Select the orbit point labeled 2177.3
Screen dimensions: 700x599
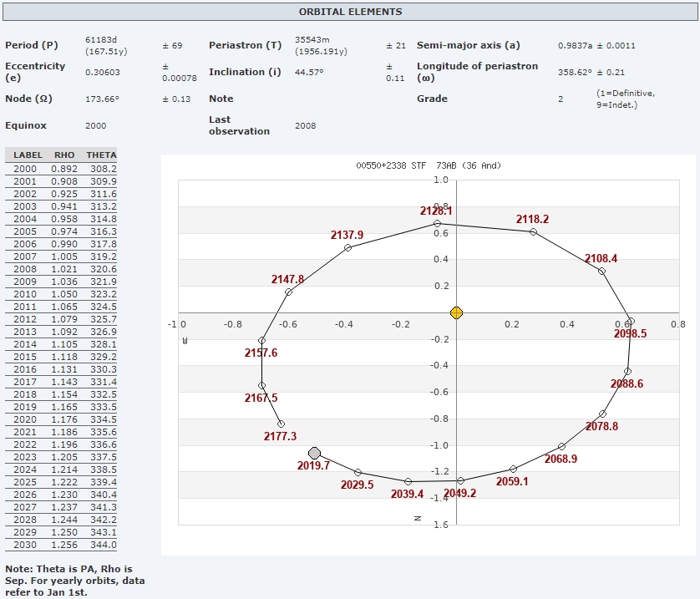[x=281, y=424]
